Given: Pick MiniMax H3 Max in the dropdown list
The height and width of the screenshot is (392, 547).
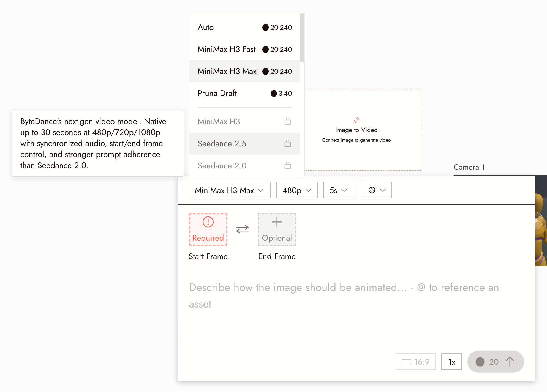Looking at the screenshot, I should pos(244,71).
